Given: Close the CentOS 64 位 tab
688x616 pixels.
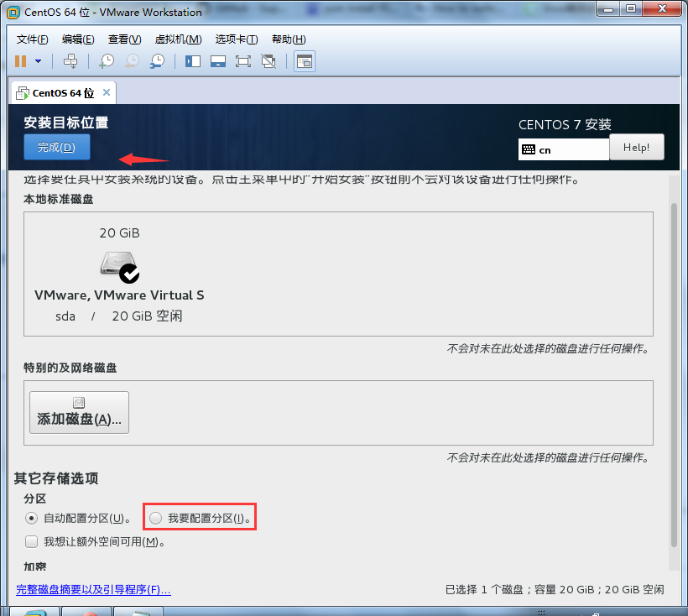Looking at the screenshot, I should (107, 92).
